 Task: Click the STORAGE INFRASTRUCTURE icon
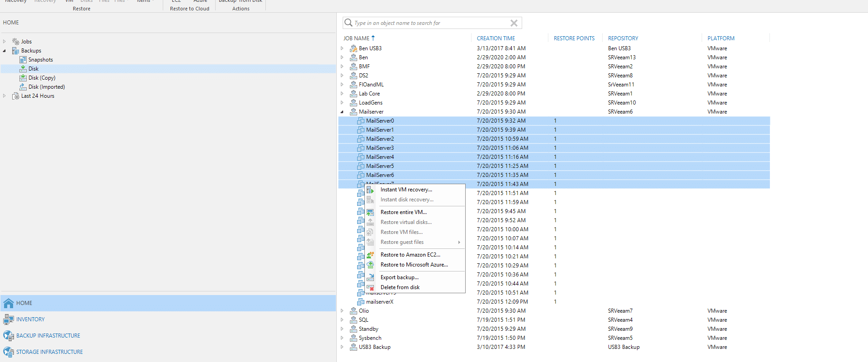[x=9, y=352]
